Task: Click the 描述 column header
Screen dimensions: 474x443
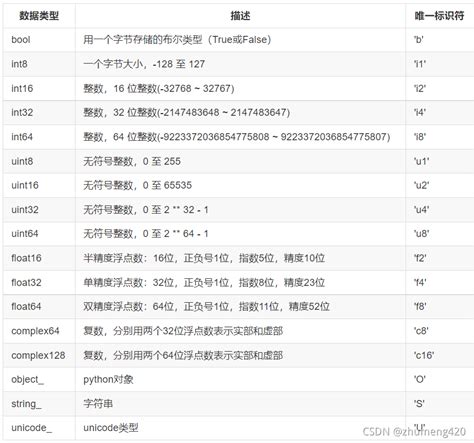Action: (240, 16)
